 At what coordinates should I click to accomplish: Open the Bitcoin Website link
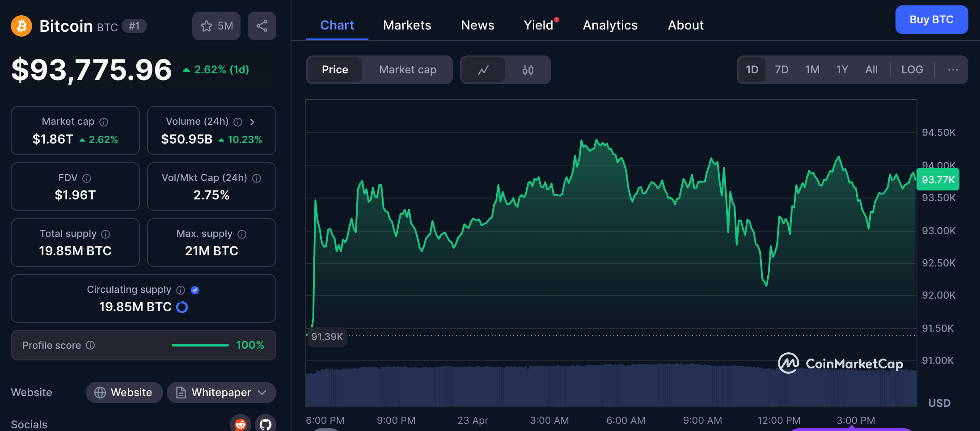(124, 393)
